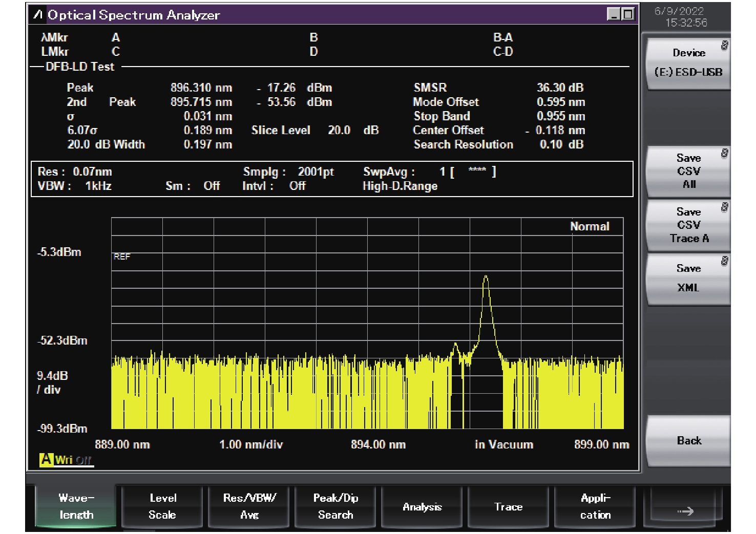Save CSV All data
The width and height of the screenshot is (756, 534).
point(688,172)
